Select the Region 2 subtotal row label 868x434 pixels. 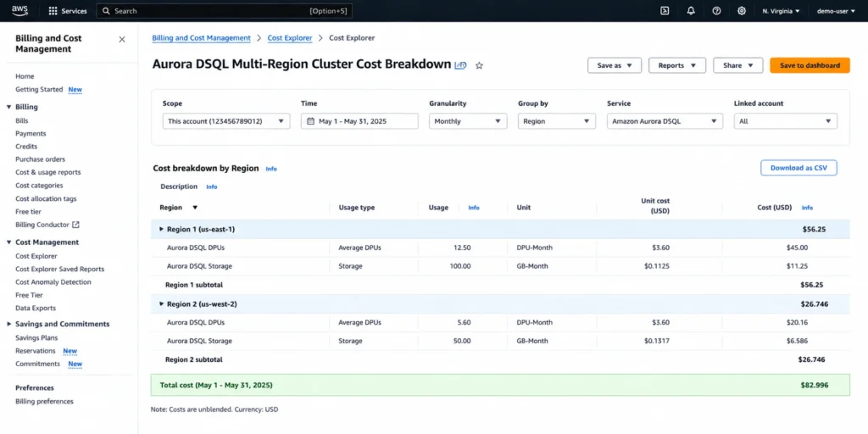[x=194, y=359]
